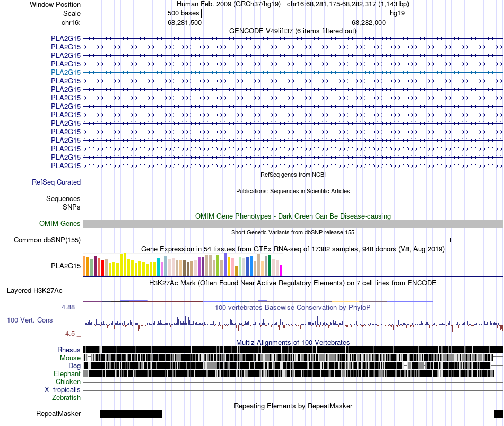The height and width of the screenshot is (426, 504).
Task: Open Publications: Sequences in Scientific Articles title
Action: [x=293, y=191]
